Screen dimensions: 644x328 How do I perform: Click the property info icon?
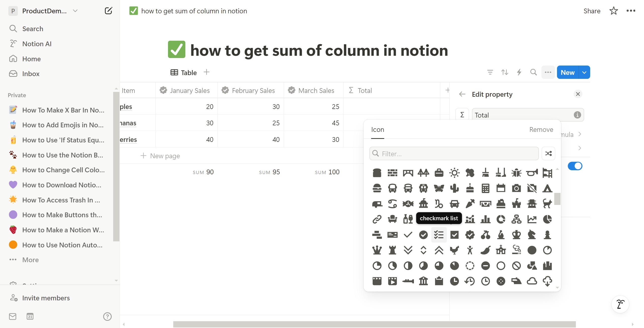(x=577, y=115)
